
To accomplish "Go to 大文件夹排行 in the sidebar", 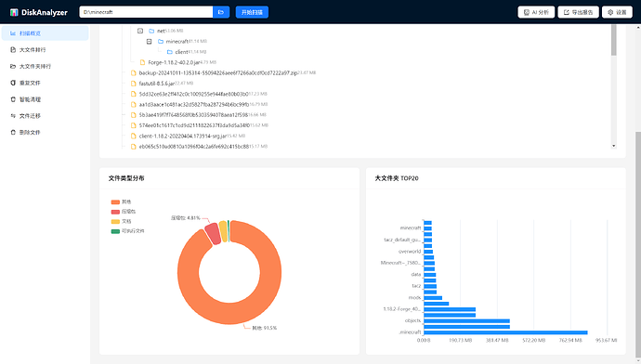I will [45, 66].
